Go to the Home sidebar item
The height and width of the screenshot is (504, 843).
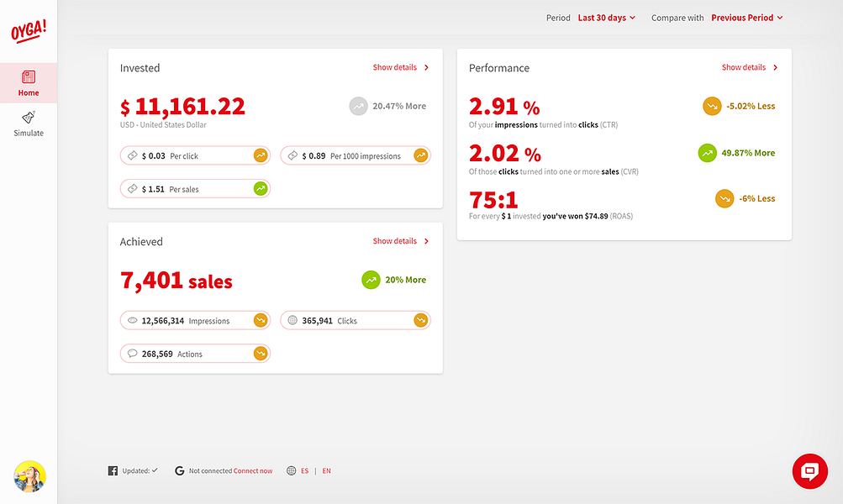(29, 83)
